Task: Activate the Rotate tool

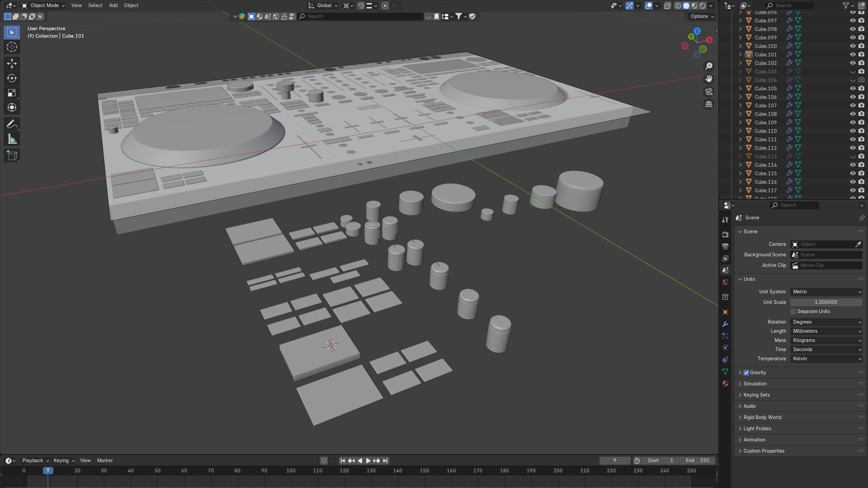Action: click(12, 78)
